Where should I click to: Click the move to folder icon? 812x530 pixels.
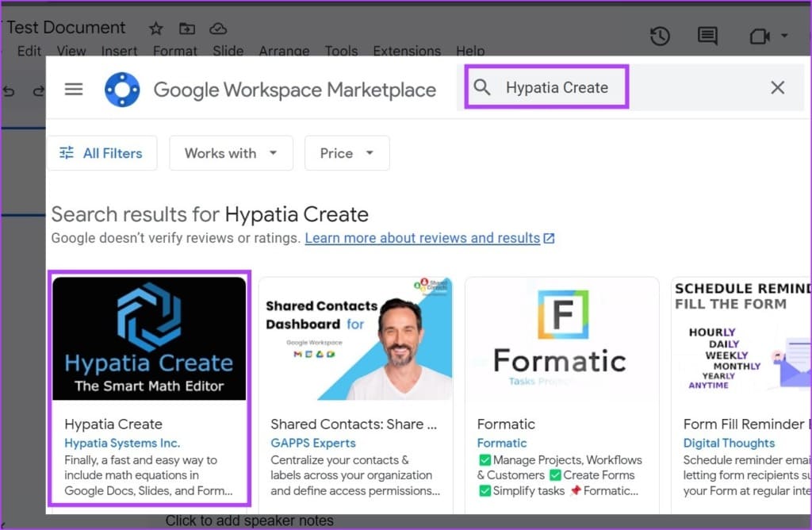[187, 29]
